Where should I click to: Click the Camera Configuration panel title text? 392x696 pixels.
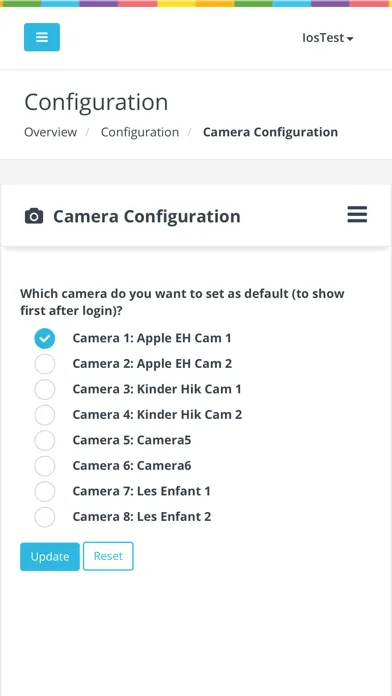point(147,217)
